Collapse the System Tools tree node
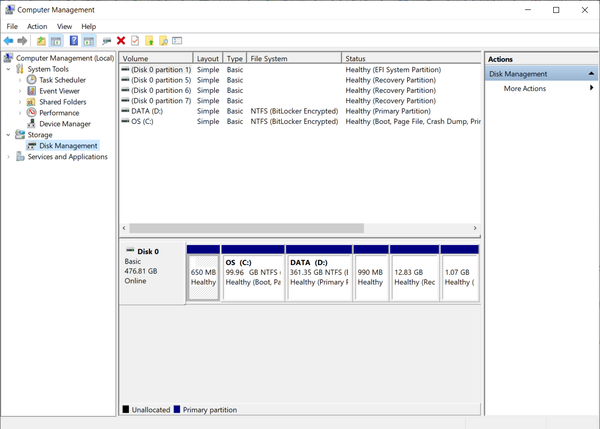 9,69
